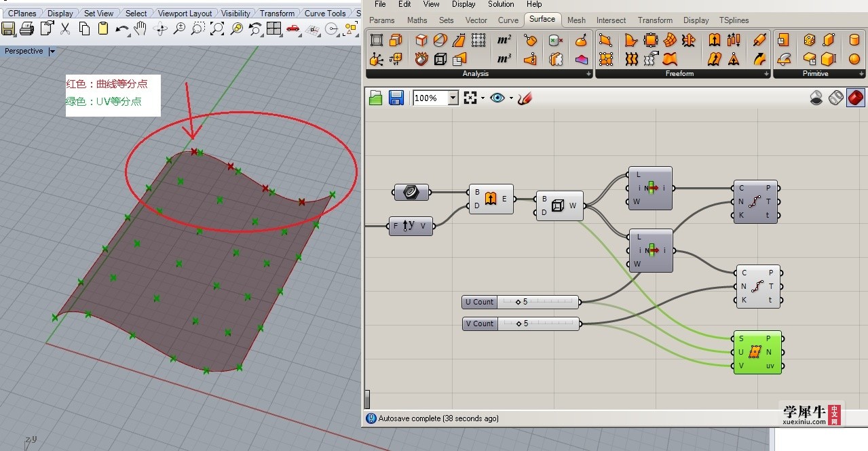The width and height of the screenshot is (868, 451).
Task: Select the m³ Volume component icon
Action: [x=504, y=59]
